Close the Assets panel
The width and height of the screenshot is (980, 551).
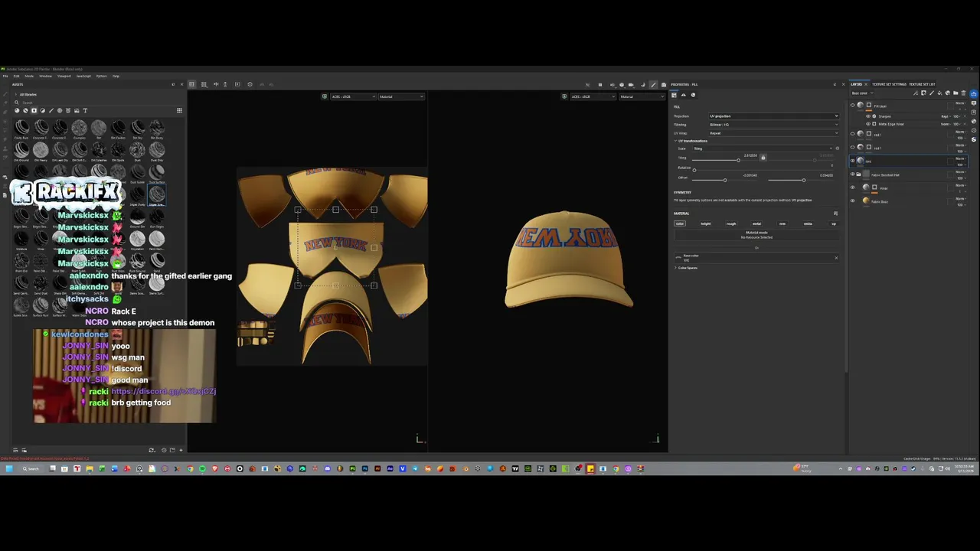pyautogui.click(x=181, y=84)
